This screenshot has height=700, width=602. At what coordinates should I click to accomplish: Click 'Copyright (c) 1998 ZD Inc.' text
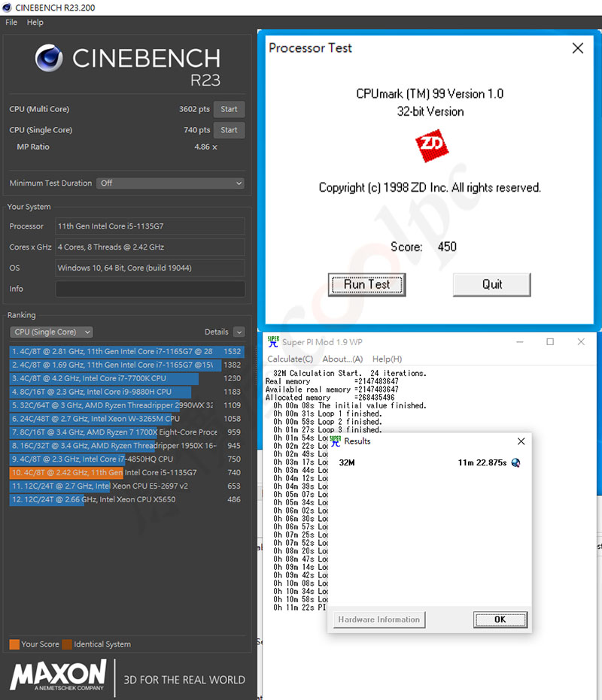[430, 187]
